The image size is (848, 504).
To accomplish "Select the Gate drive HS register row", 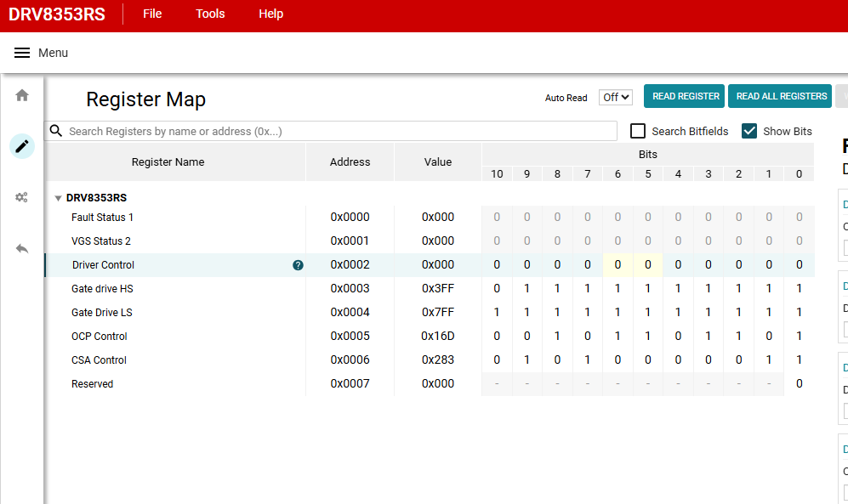I will coord(430,288).
